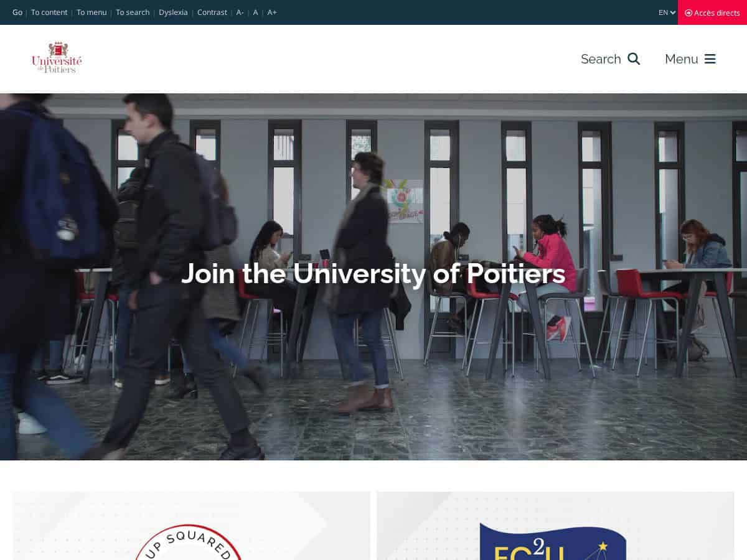This screenshot has width=747, height=560.
Task: Select the Go skip link
Action: pyautogui.click(x=17, y=12)
